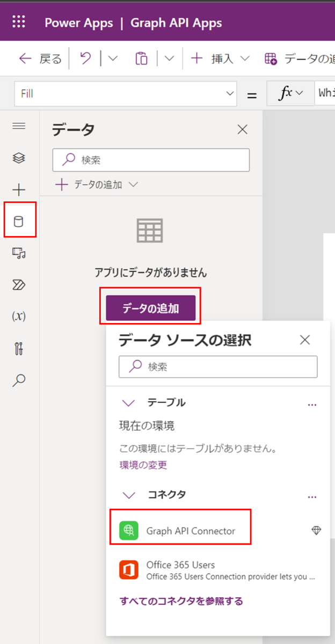Click the undo arrow icon
The width and height of the screenshot is (335, 644).
point(85,58)
